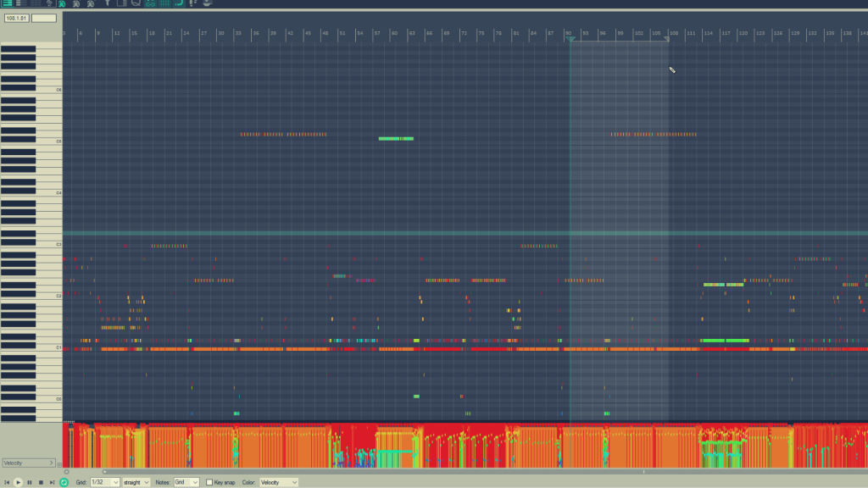This screenshot has height=488, width=868.
Task: Open the Color Velocity dropdown
Action: (x=278, y=482)
